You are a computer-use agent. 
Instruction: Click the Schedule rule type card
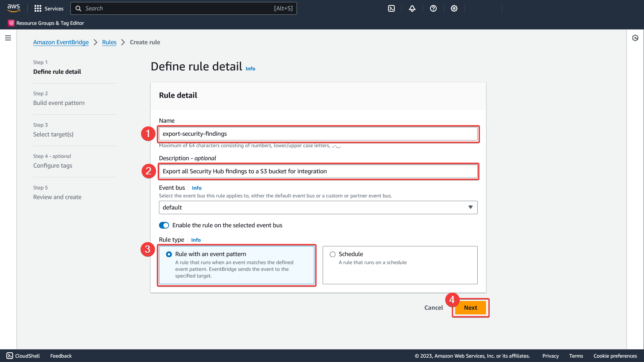(400, 265)
